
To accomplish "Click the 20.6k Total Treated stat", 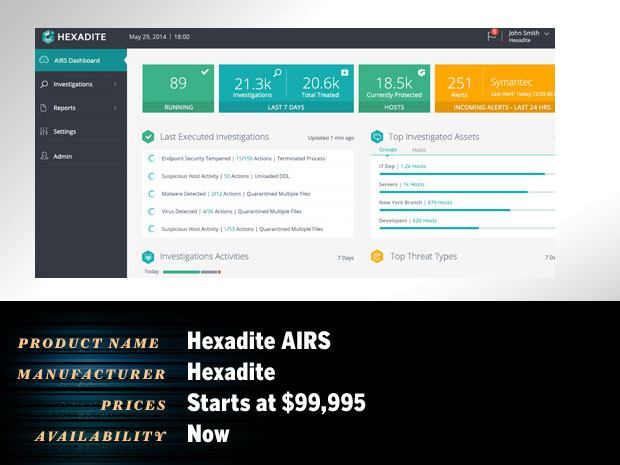I will click(321, 87).
